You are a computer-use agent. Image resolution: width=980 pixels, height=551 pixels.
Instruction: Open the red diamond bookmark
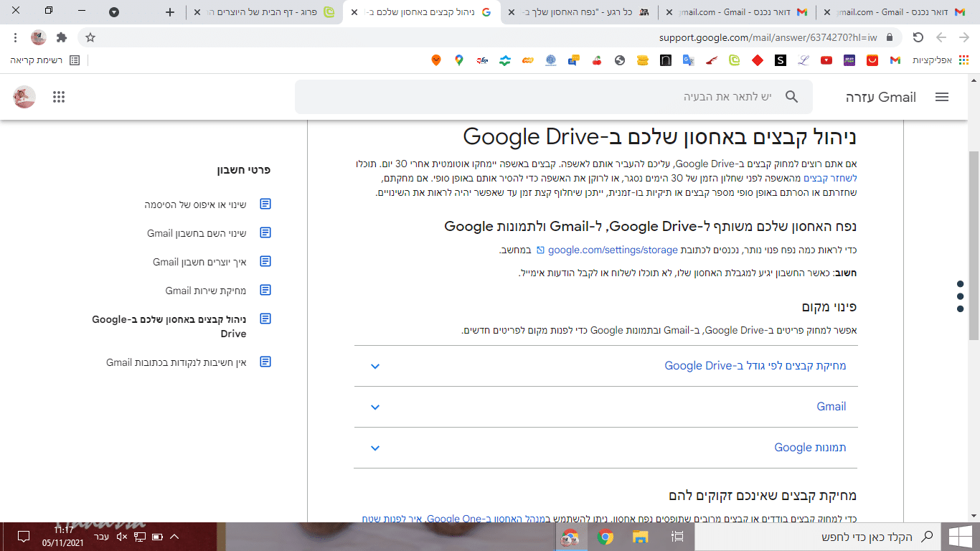757,60
